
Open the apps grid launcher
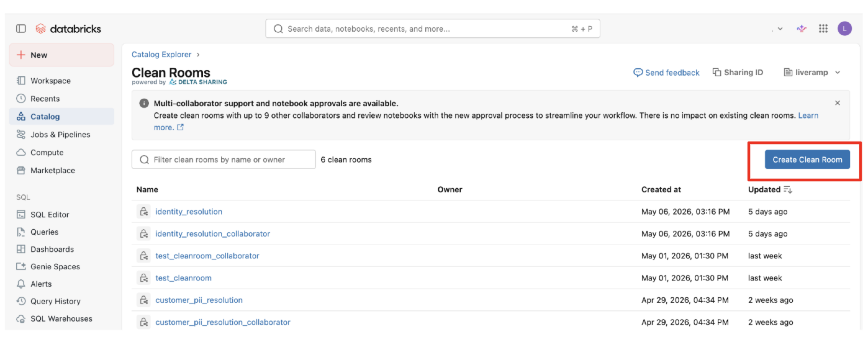pos(823,29)
